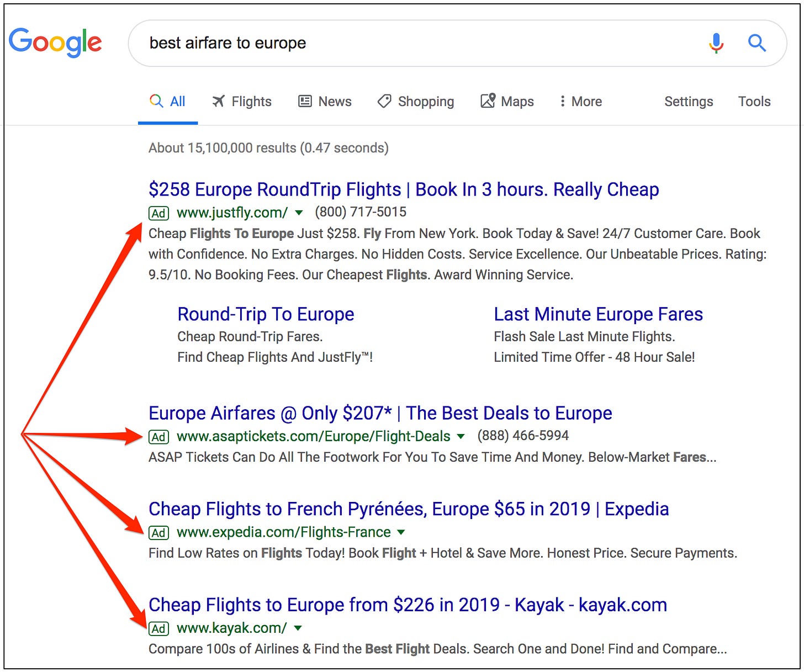Open the Settings menu
The image size is (804, 672).
point(688,102)
